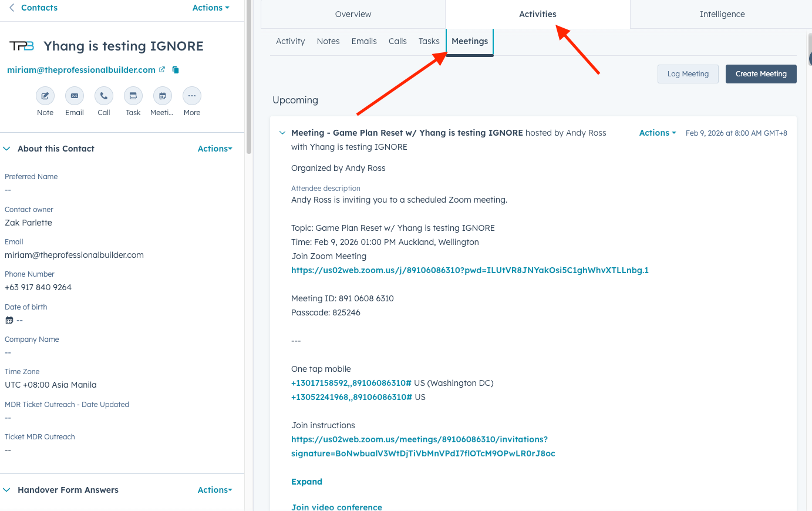The width and height of the screenshot is (812, 511).
Task: Click the Call phone icon
Action: tap(104, 96)
